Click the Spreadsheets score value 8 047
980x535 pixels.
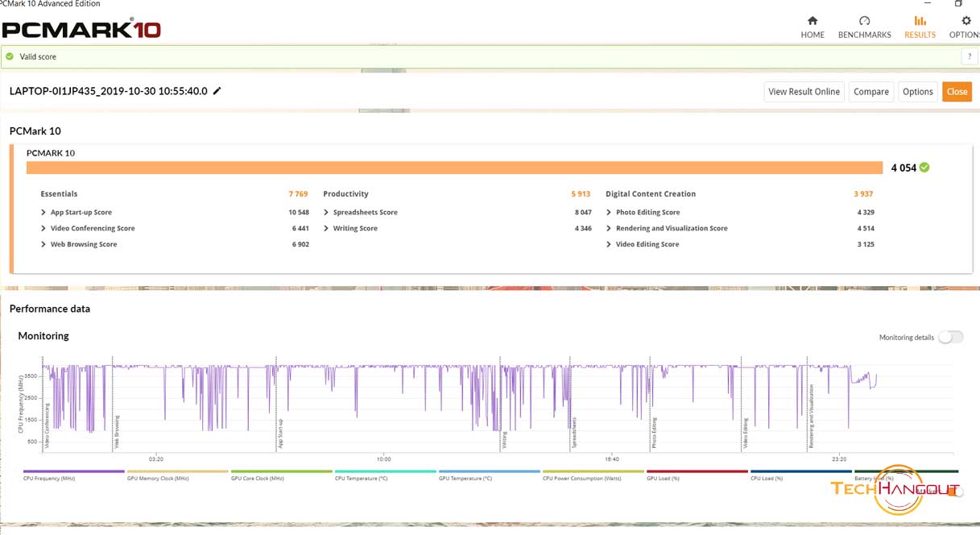[583, 213]
